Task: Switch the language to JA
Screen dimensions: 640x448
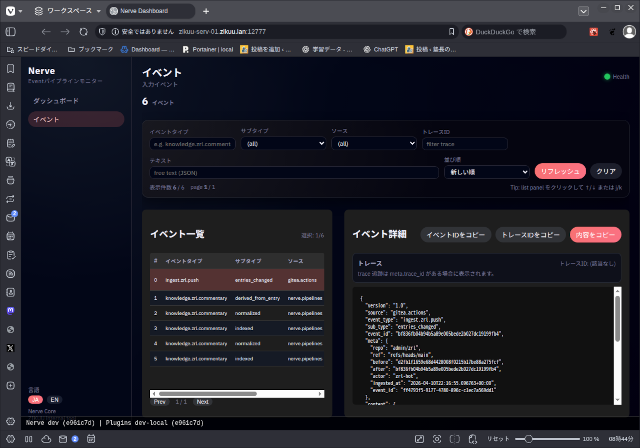Action: (x=35, y=399)
